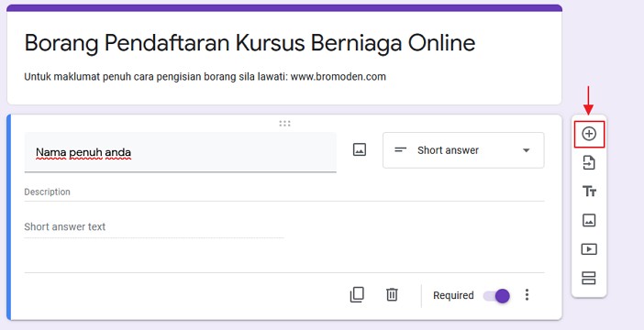Toggle the Required switch off
The image size is (644, 330).
coord(496,296)
